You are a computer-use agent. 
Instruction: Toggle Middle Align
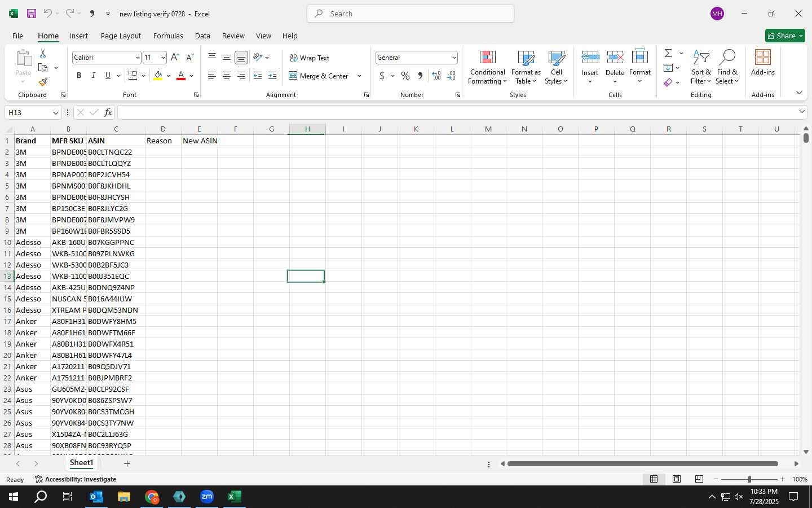click(227, 58)
